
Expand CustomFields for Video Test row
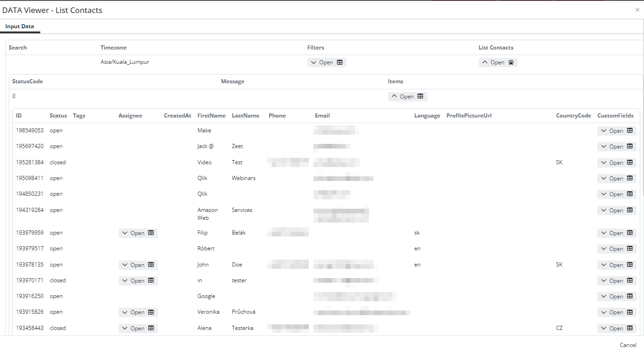click(604, 163)
